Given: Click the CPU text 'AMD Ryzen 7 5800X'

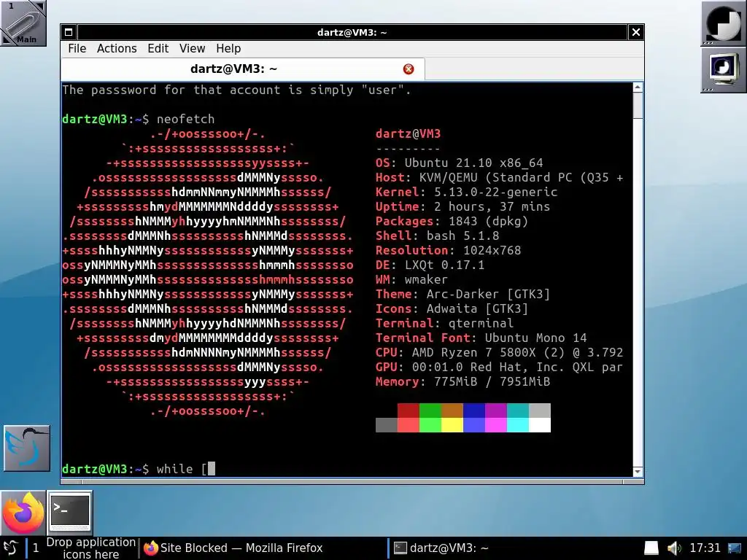Looking at the screenshot, I should 473,352.
